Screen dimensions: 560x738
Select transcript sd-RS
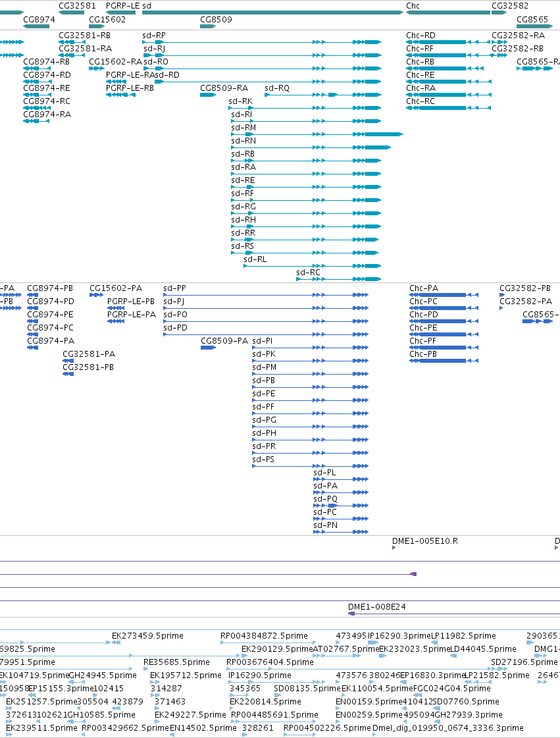pyautogui.click(x=305, y=253)
